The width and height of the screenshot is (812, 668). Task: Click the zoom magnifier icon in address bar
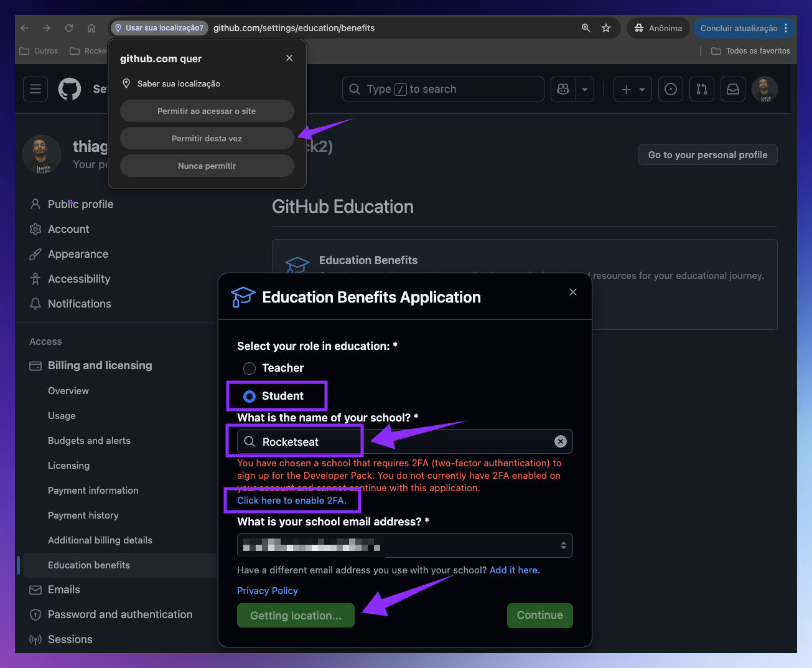(x=586, y=28)
